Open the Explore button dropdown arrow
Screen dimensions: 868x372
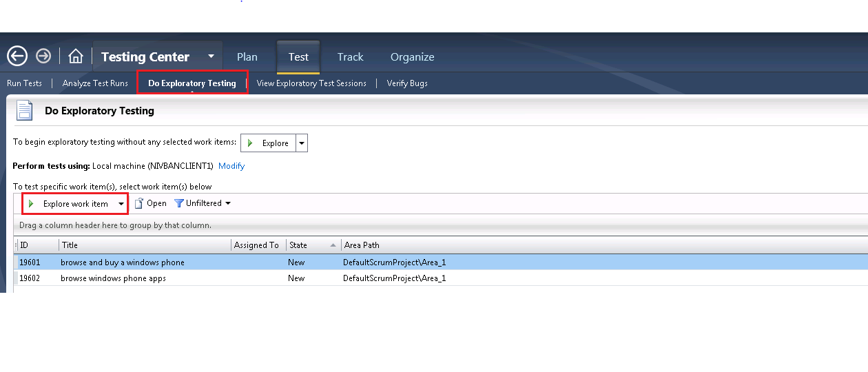click(302, 143)
